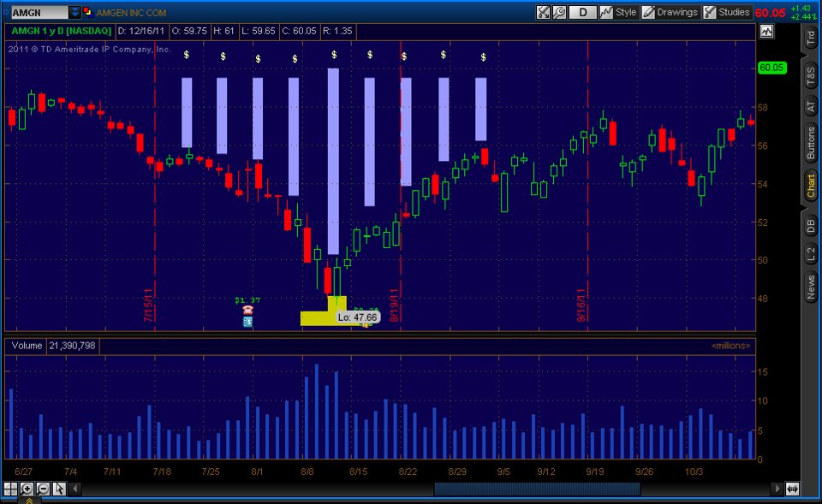Click the Volume study label
Screen dimensions: 822x504
pos(27,346)
